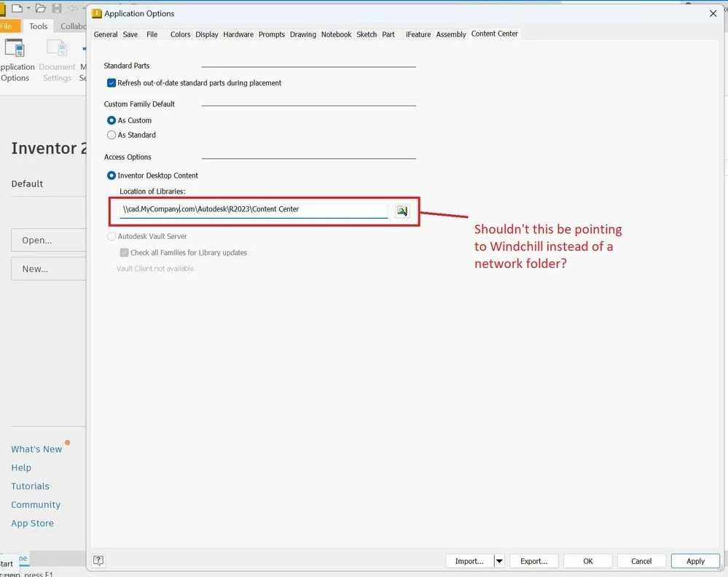Switch to the Assembly options tab

tap(450, 34)
